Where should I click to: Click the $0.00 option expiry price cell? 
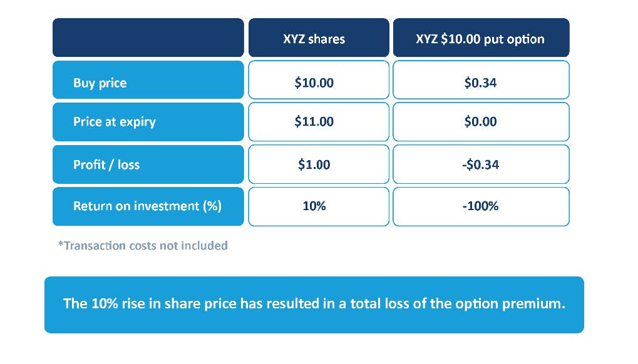(480, 121)
